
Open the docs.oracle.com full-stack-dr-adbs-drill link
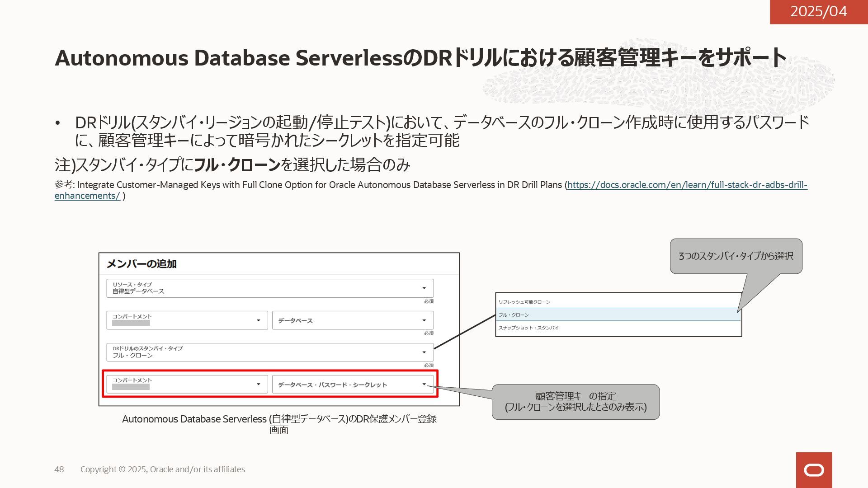(x=687, y=185)
